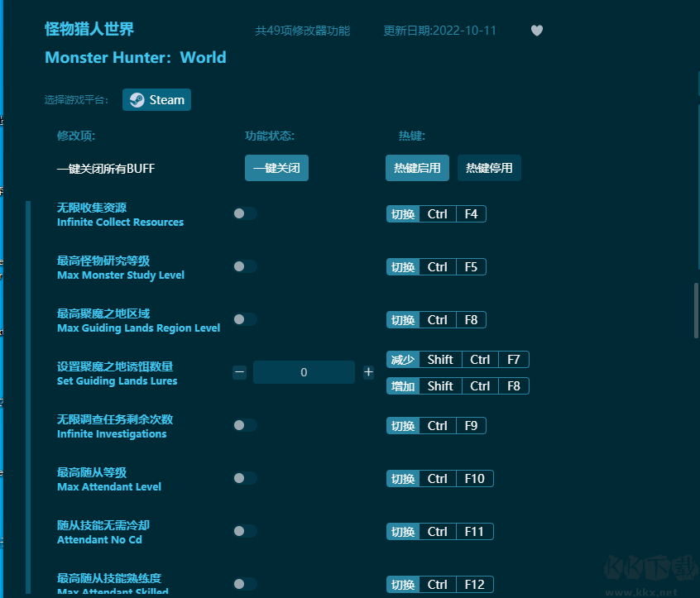The image size is (700, 598).
Task: Click the Set Guiding Lands Lures label
Action: (117, 380)
